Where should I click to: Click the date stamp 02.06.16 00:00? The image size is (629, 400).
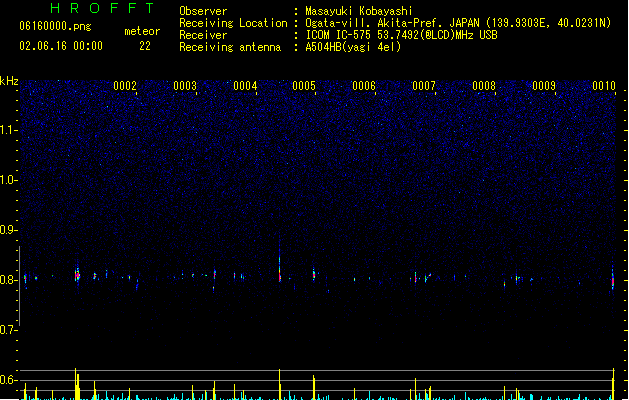(61, 46)
